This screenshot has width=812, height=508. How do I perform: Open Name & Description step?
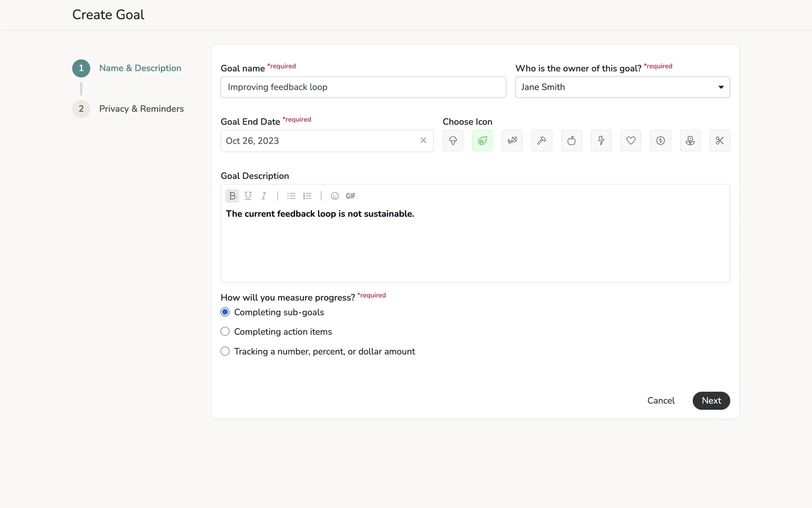click(140, 68)
